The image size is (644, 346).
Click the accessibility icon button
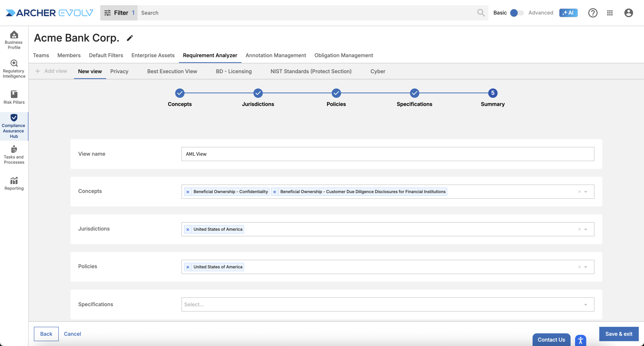click(x=580, y=340)
